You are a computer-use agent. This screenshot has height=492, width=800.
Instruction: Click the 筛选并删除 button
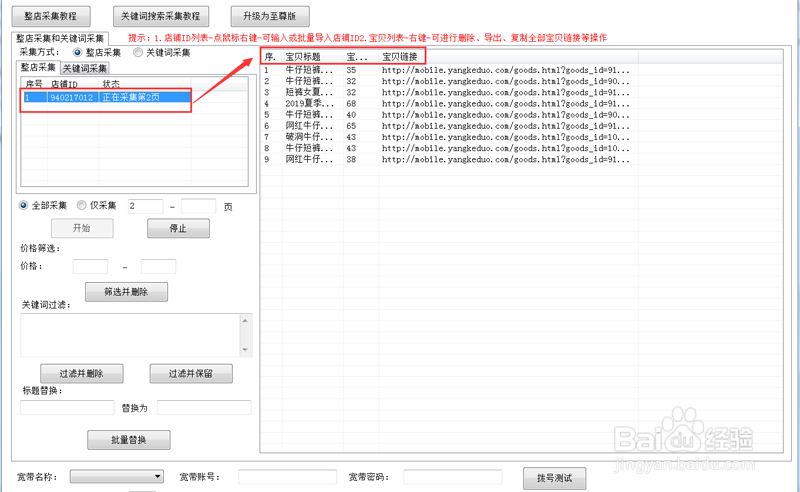click(x=126, y=292)
